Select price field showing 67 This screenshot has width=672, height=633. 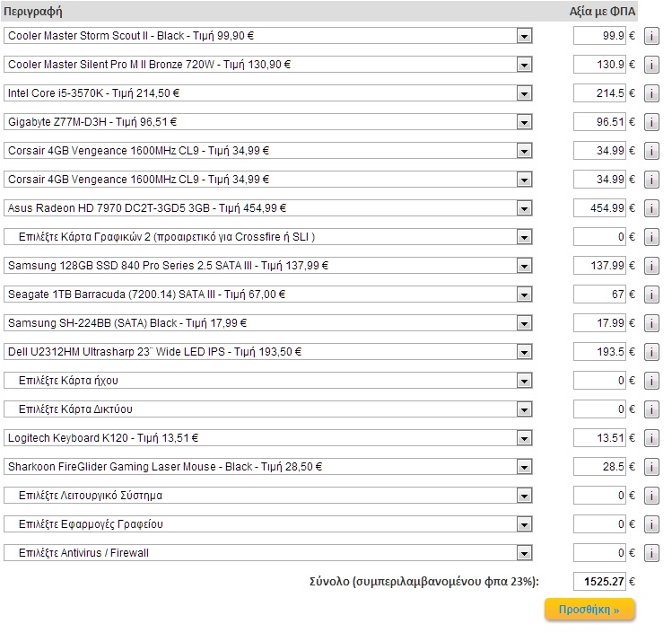(x=599, y=295)
